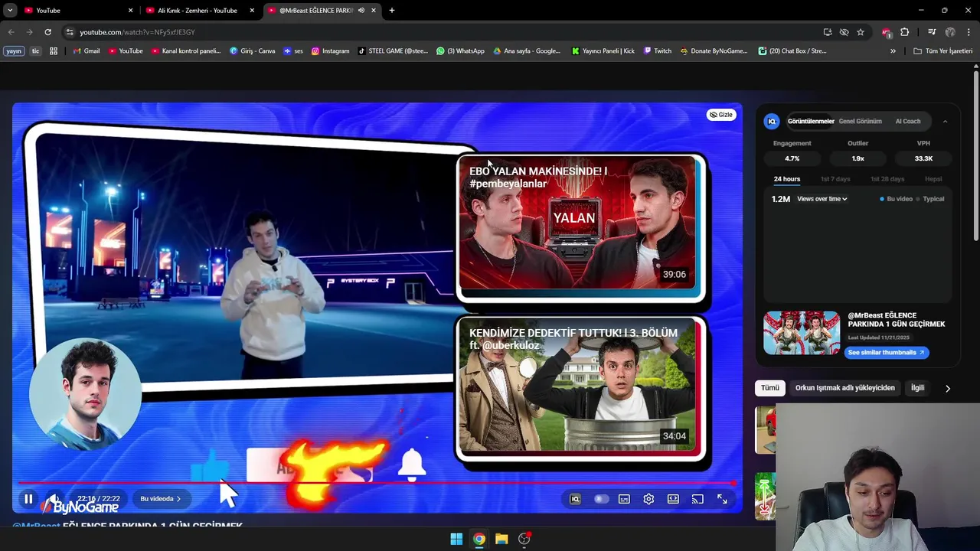
Task: Expand the 'Bu videoda' chapter chip
Action: [x=160, y=499]
